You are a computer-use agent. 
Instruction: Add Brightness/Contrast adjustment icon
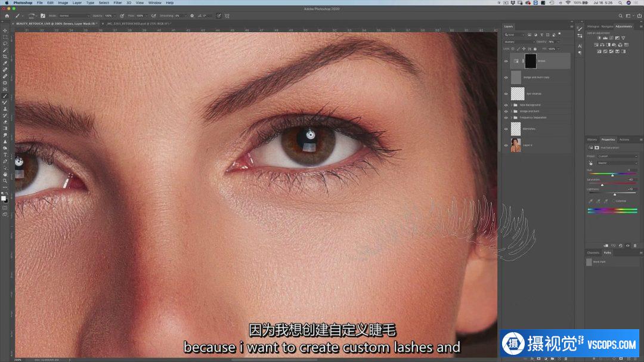coord(599,38)
